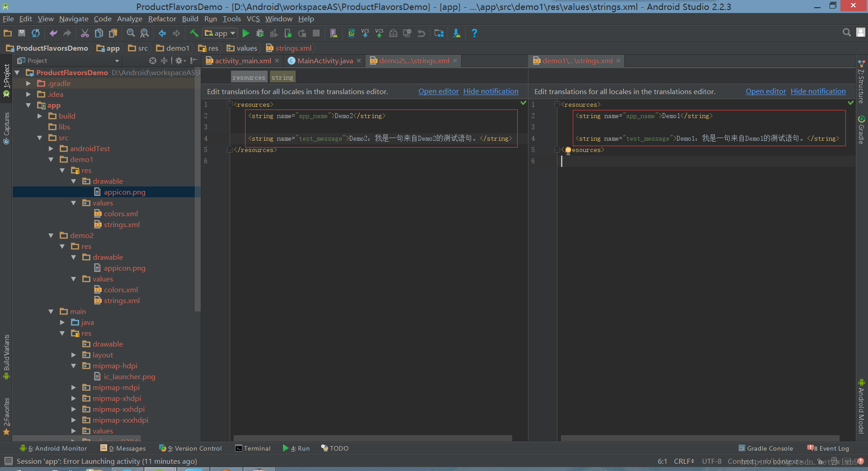The image size is (868, 471).
Task: Select colors.xml under demo2 values
Action: 121,290
